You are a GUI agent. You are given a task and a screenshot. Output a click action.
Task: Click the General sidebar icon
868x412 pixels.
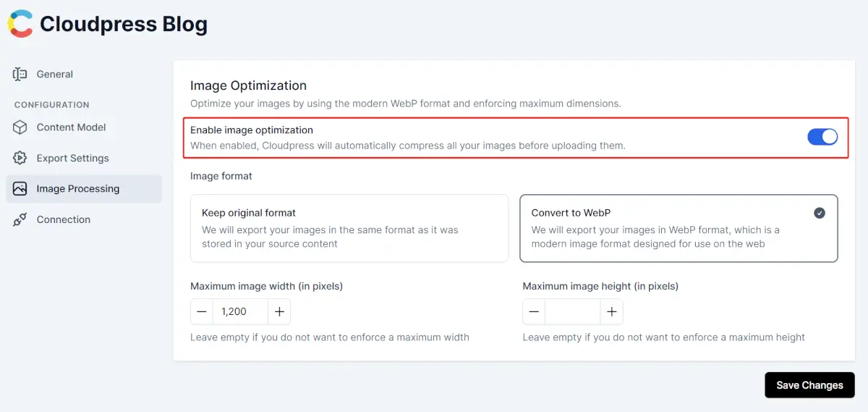pos(20,74)
